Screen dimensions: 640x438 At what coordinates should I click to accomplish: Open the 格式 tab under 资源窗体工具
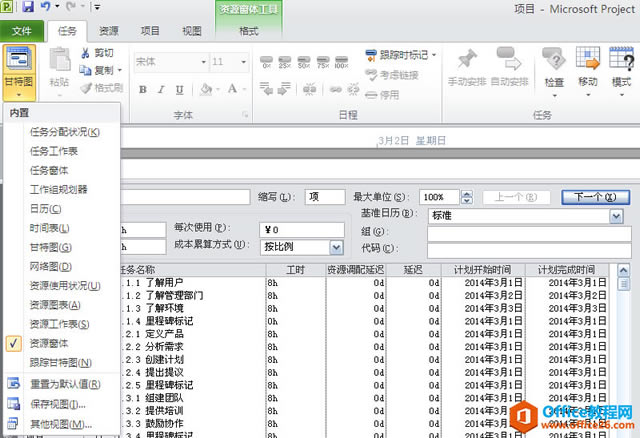[x=249, y=31]
